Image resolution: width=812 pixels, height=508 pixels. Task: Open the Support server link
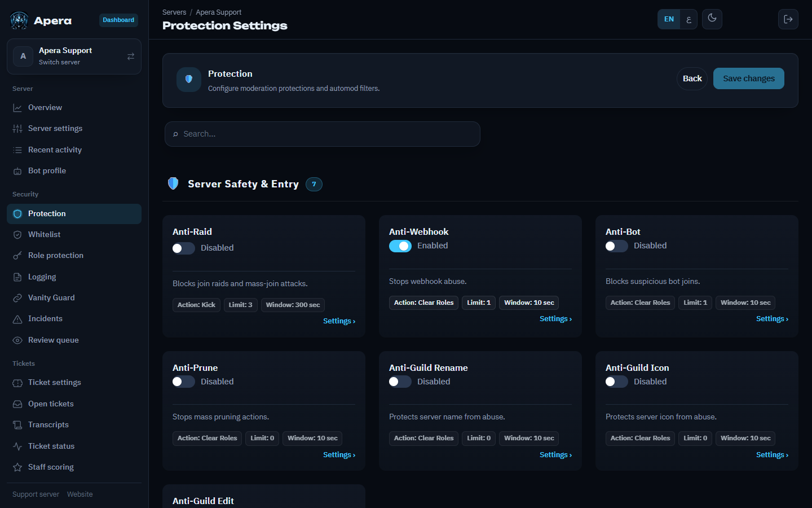coord(36,494)
